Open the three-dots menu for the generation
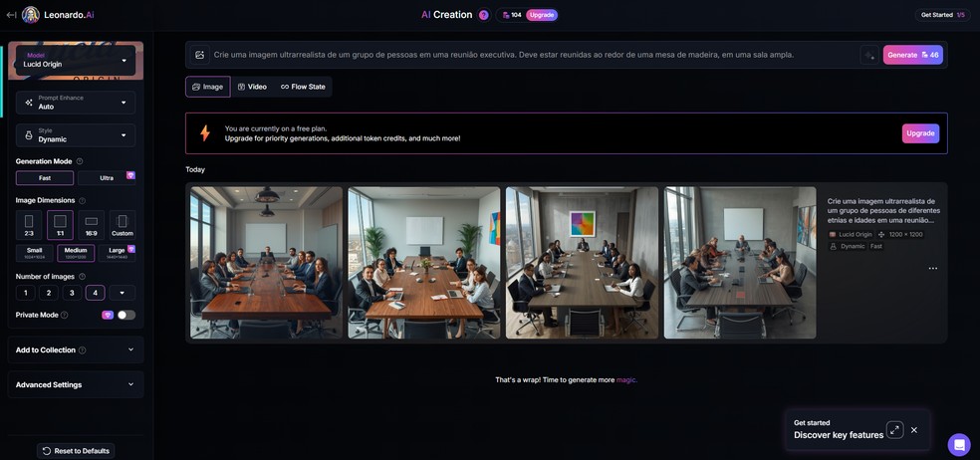Viewport: 980px width, 460px height. tap(932, 268)
